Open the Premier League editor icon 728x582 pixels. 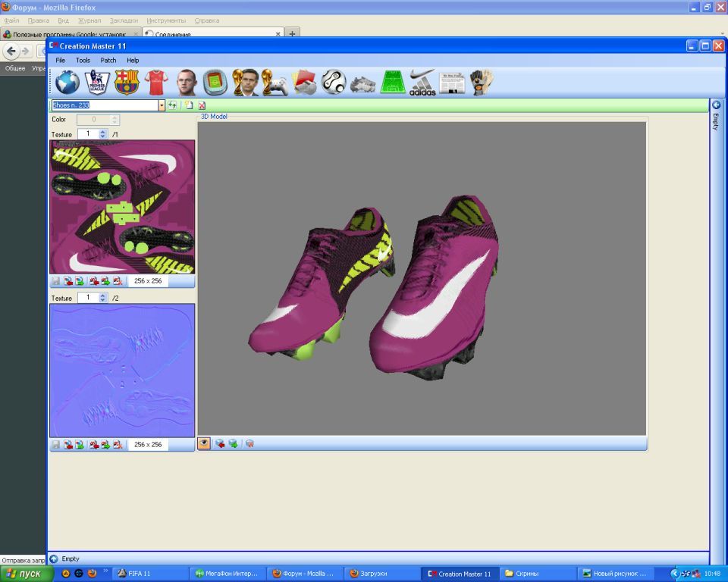[x=97, y=83]
